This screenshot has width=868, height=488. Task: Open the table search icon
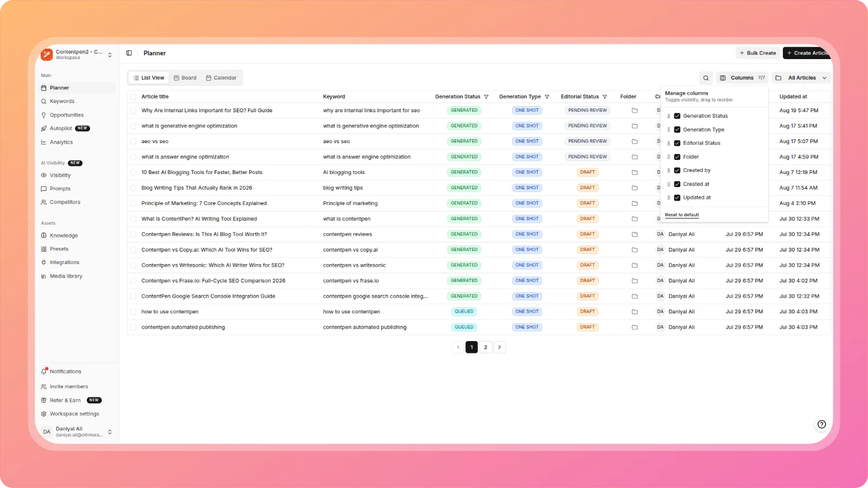tap(706, 78)
